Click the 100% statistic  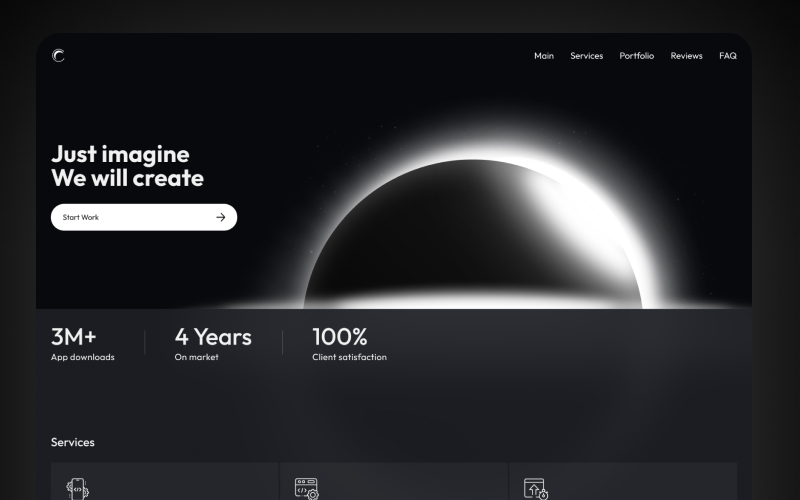click(340, 337)
